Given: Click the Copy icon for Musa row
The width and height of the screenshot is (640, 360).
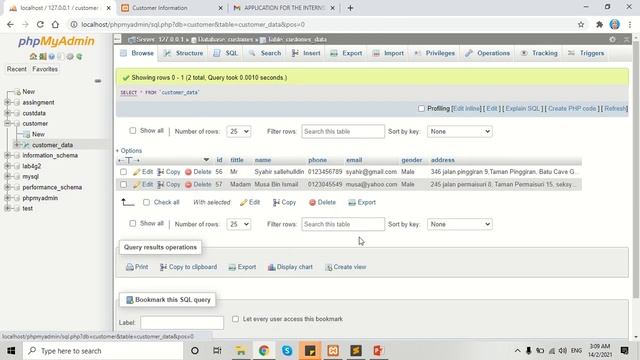Looking at the screenshot, I should tap(161, 184).
